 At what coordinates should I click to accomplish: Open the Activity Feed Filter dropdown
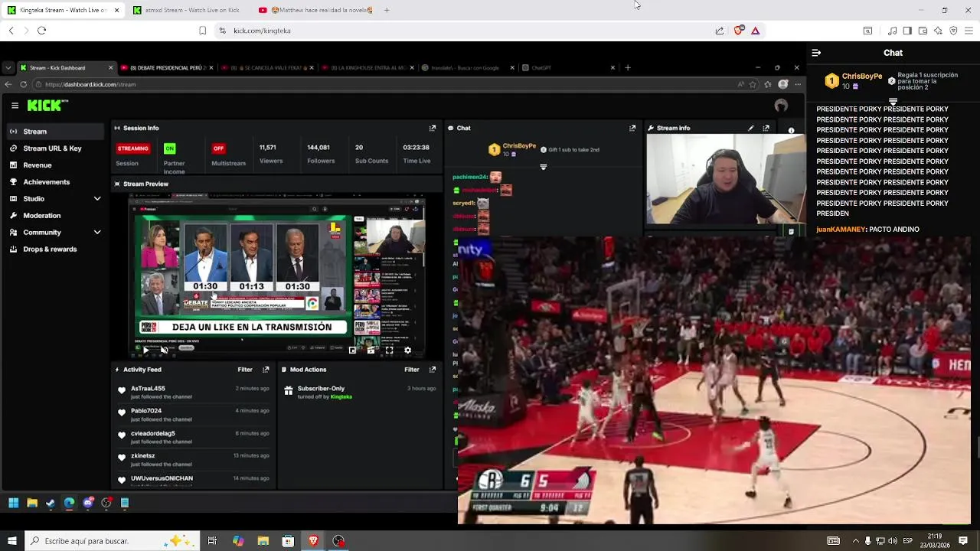pyautogui.click(x=245, y=370)
